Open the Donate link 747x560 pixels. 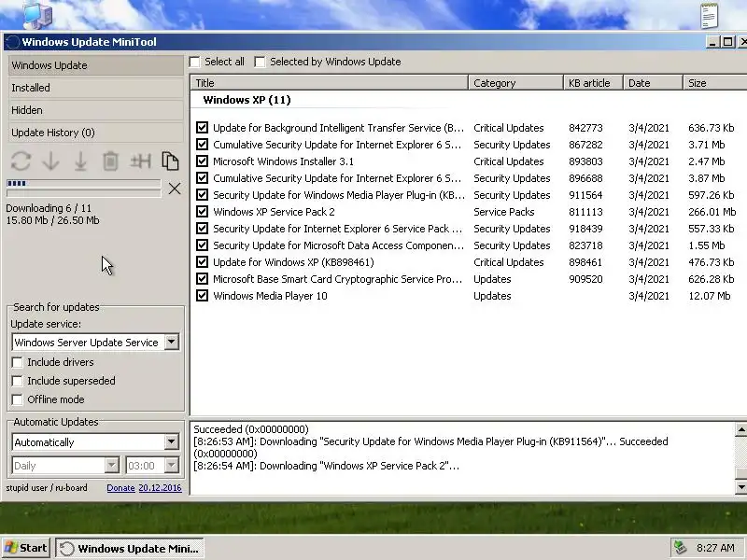click(120, 487)
